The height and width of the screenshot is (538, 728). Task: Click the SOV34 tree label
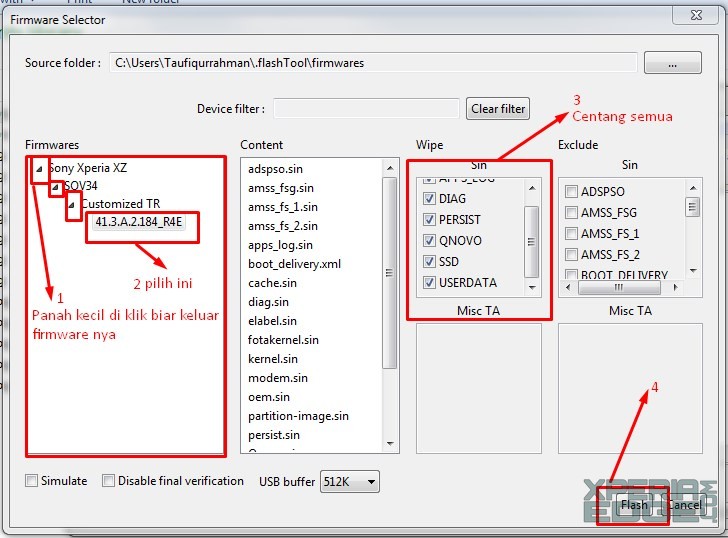pyautogui.click(x=81, y=186)
